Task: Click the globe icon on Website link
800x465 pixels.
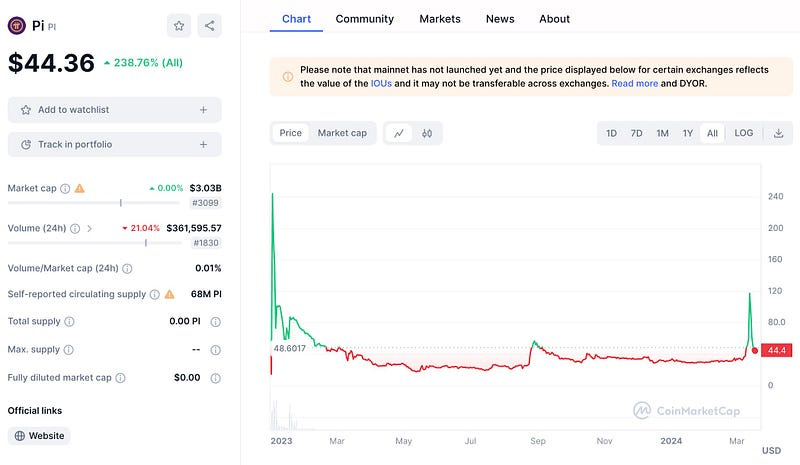Action: 20,436
